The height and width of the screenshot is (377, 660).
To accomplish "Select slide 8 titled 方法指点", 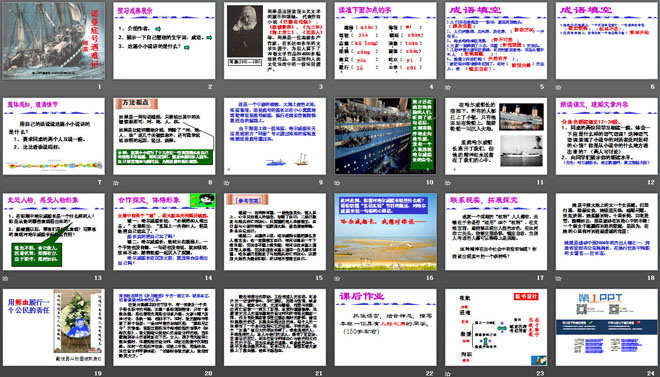I will pyautogui.click(x=164, y=136).
